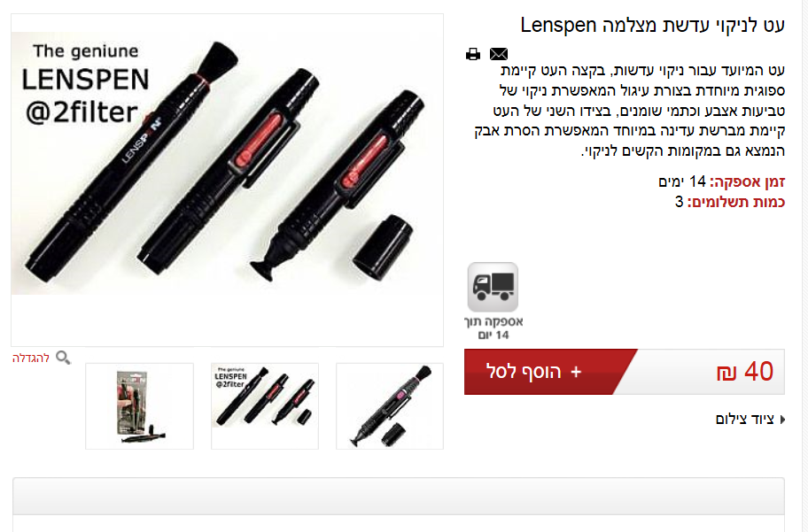This screenshot has width=808, height=532.
Task: Click the 40 ₪ price label
Action: pyautogui.click(x=744, y=371)
